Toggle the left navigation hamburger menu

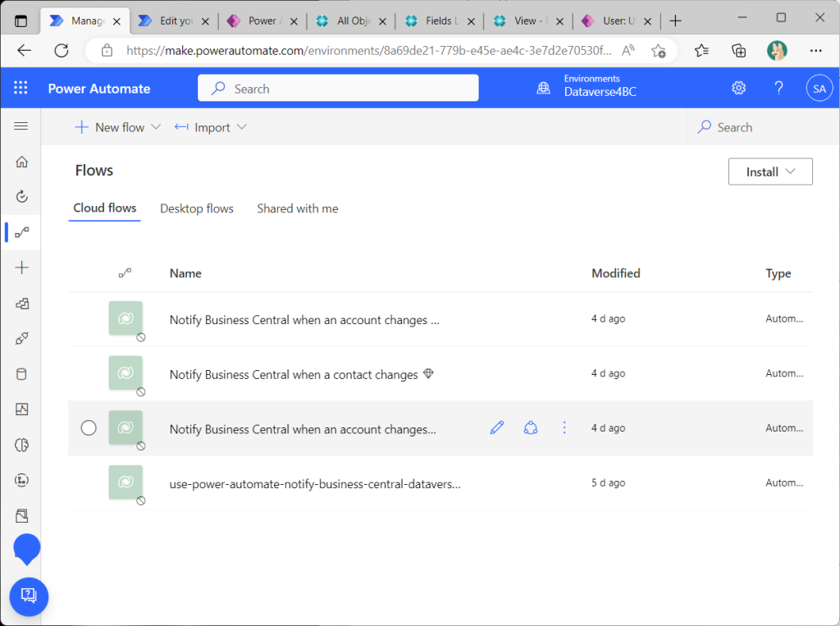tap(21, 126)
